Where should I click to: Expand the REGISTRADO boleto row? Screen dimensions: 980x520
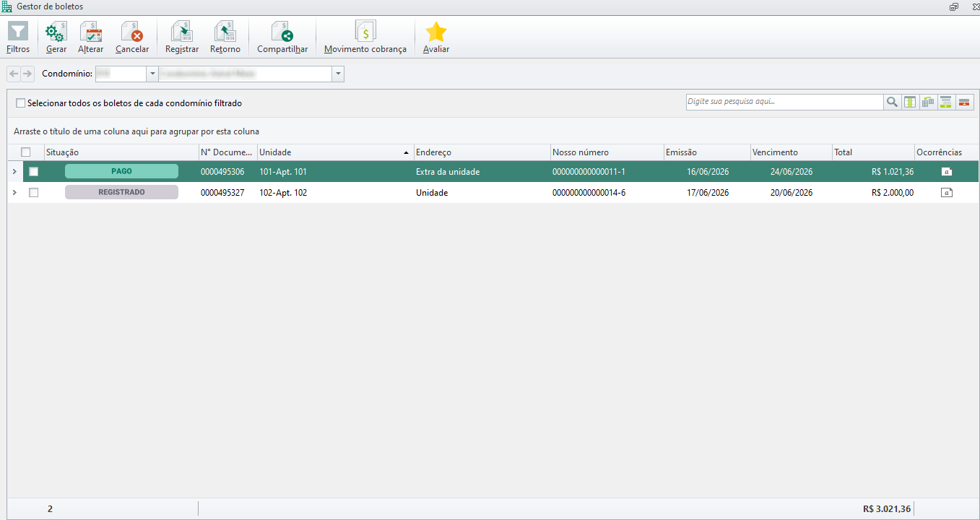tap(14, 193)
